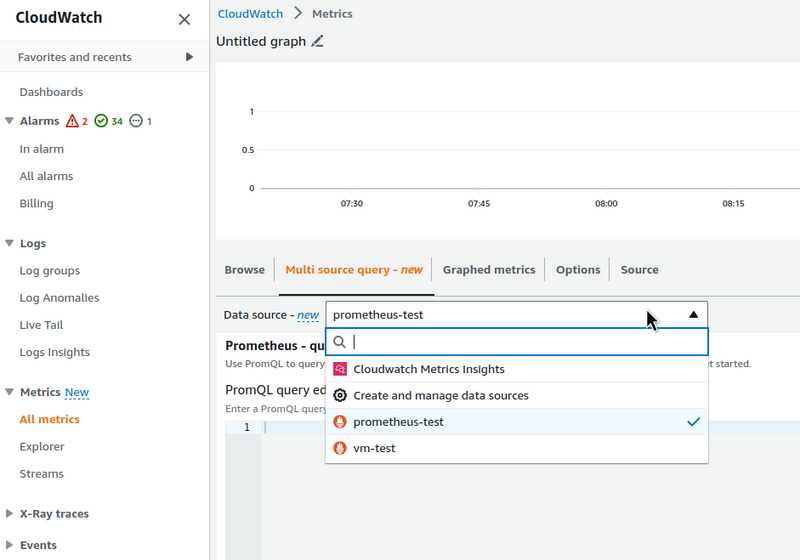This screenshot has width=800, height=560.
Task: Collapse the Metrics section
Action: (x=9, y=392)
